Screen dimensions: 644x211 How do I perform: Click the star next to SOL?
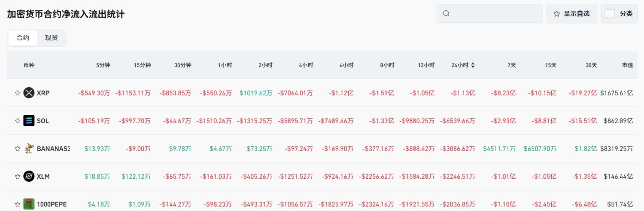tap(18, 121)
